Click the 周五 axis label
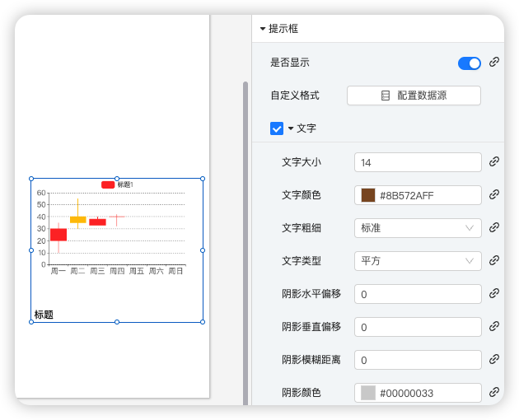The width and height of the screenshot is (519, 420). (x=137, y=271)
